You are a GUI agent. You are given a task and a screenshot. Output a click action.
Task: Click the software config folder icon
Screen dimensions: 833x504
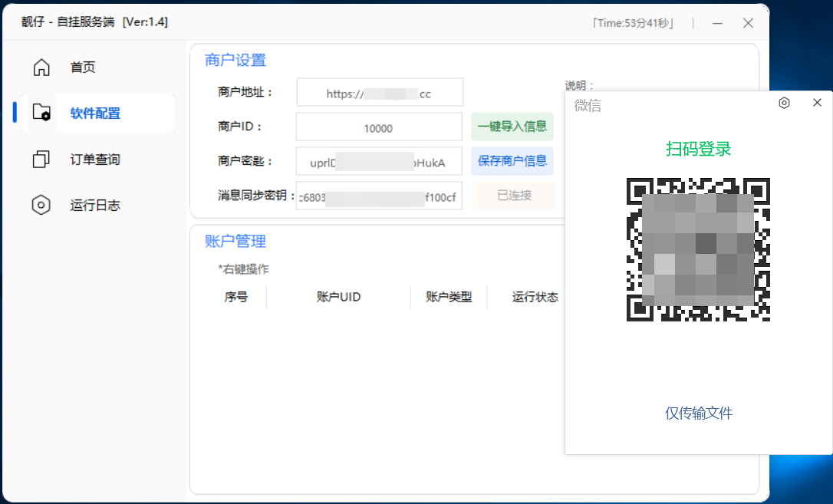(x=41, y=113)
